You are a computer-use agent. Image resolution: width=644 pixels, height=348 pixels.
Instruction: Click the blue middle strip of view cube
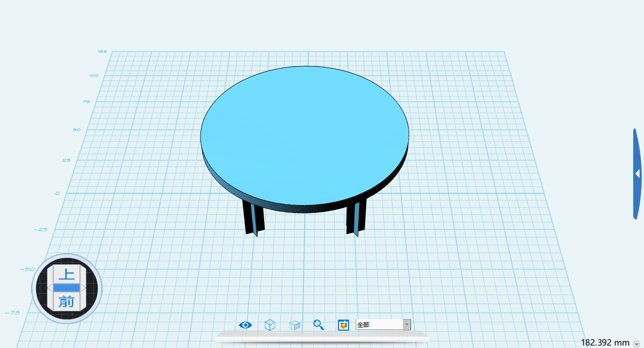[67, 288]
